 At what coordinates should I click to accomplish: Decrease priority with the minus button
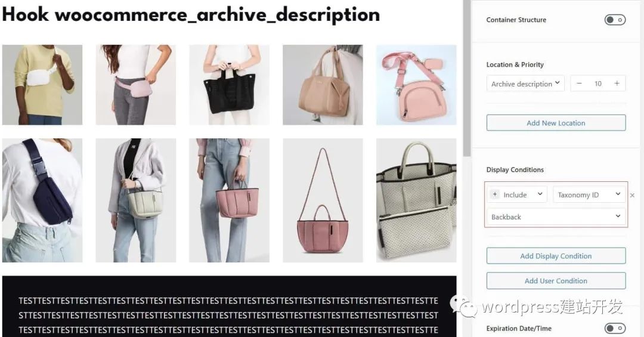coord(579,84)
